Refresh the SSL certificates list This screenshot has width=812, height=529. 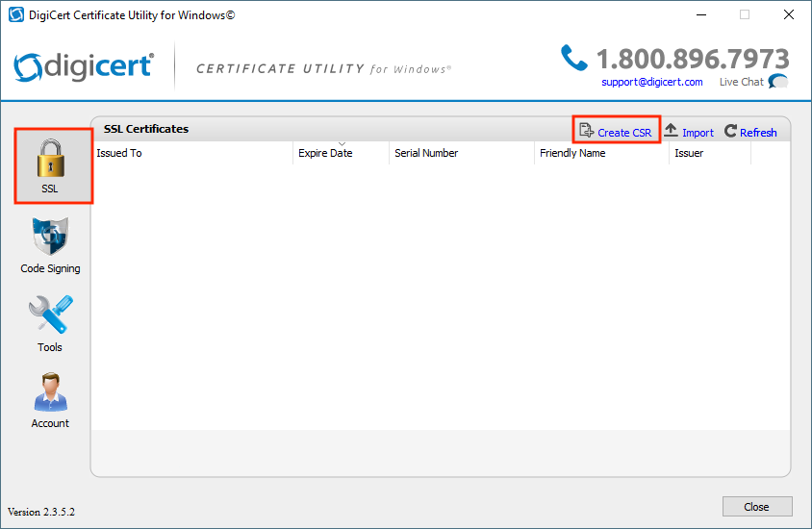(750, 133)
